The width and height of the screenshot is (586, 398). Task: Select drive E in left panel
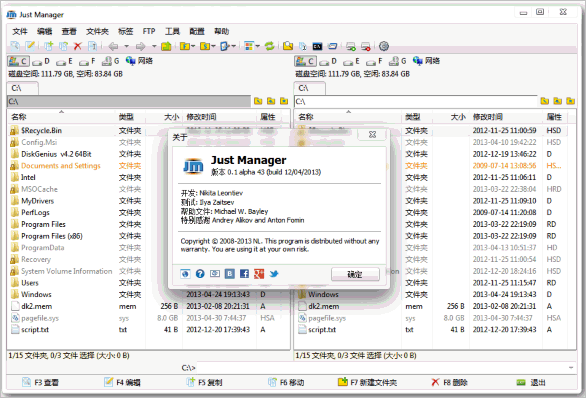point(65,61)
